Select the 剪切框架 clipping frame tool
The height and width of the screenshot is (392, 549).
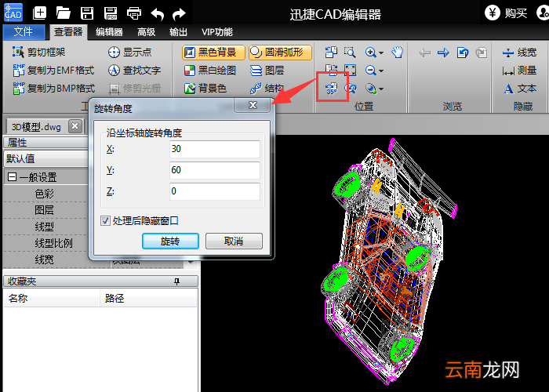(39, 53)
